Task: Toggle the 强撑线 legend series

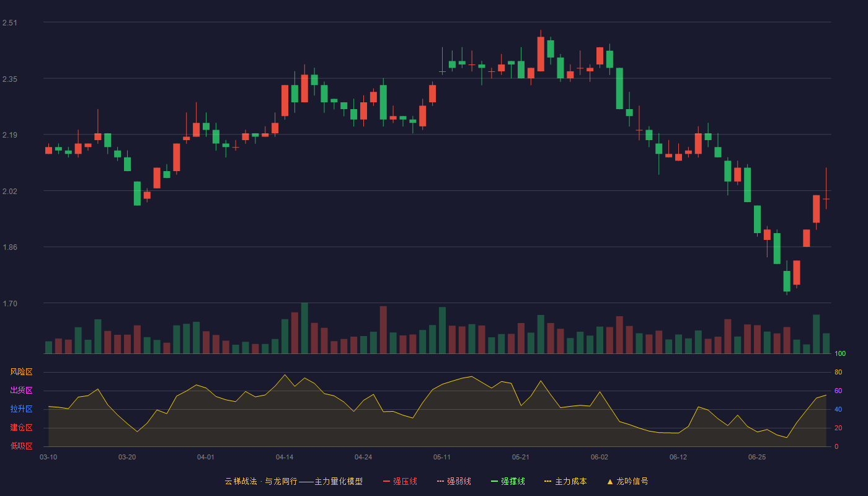Action: pos(508,481)
